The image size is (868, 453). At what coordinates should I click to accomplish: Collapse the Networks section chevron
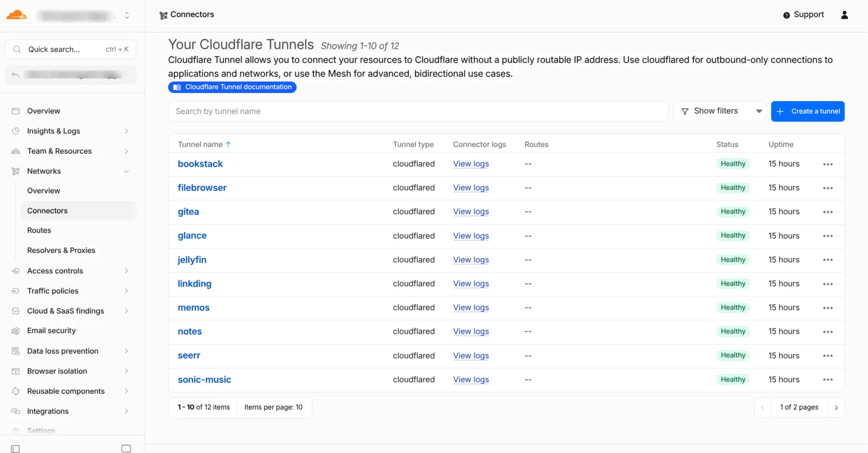[127, 171]
